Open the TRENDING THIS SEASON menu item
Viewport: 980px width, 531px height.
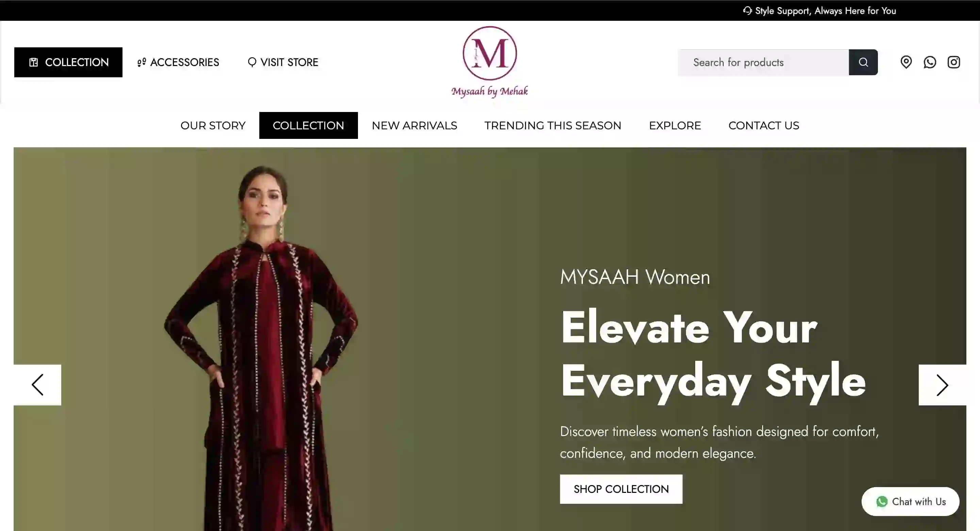553,125
